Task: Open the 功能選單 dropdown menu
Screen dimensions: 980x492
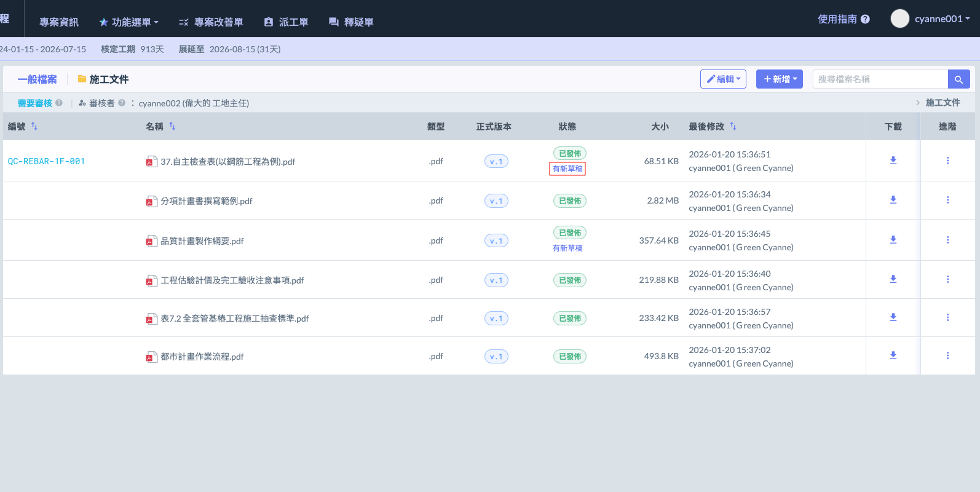Action: coord(129,22)
